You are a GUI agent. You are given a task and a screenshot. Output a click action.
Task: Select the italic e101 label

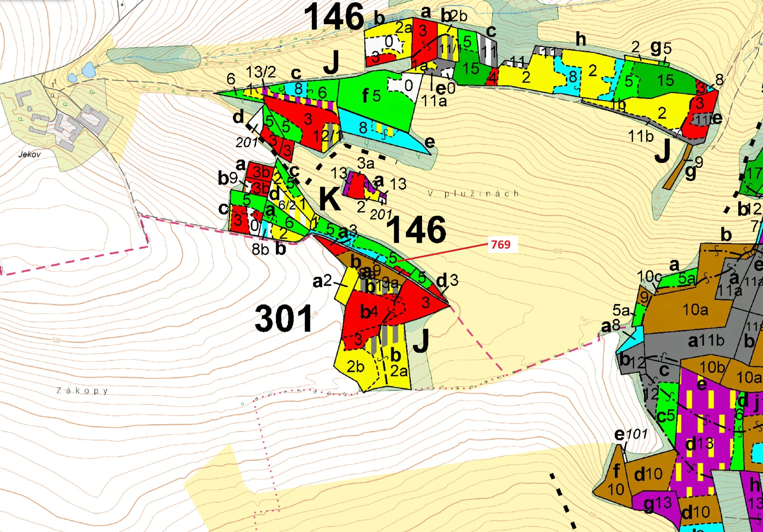(x=631, y=434)
